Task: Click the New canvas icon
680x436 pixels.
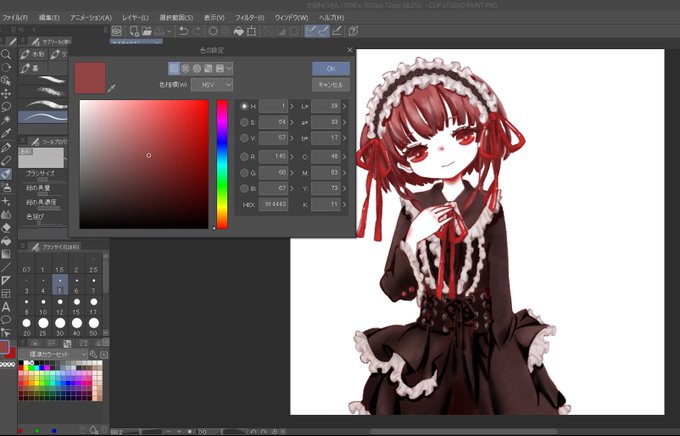Action: click(x=134, y=31)
